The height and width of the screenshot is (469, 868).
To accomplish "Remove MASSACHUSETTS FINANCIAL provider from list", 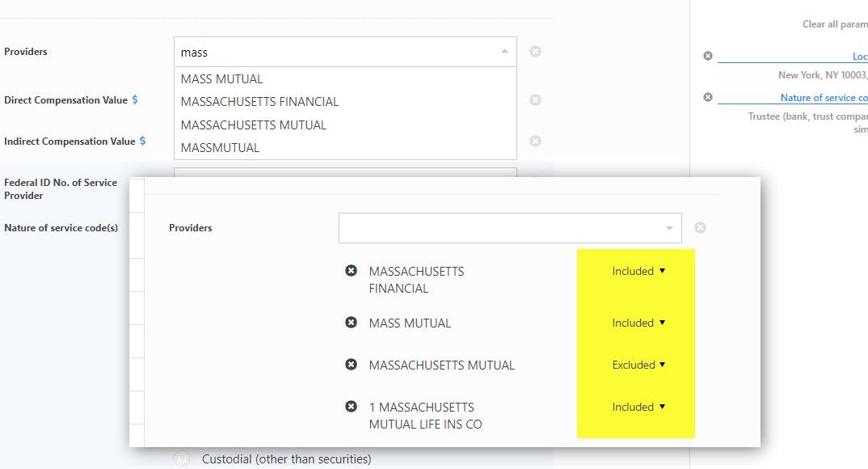I will pyautogui.click(x=351, y=271).
